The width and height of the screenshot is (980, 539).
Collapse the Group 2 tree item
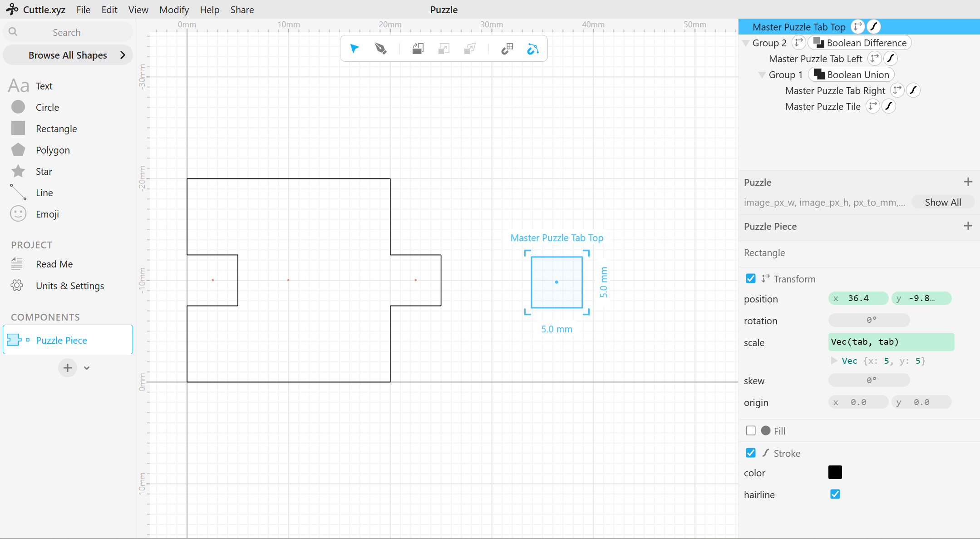click(745, 43)
